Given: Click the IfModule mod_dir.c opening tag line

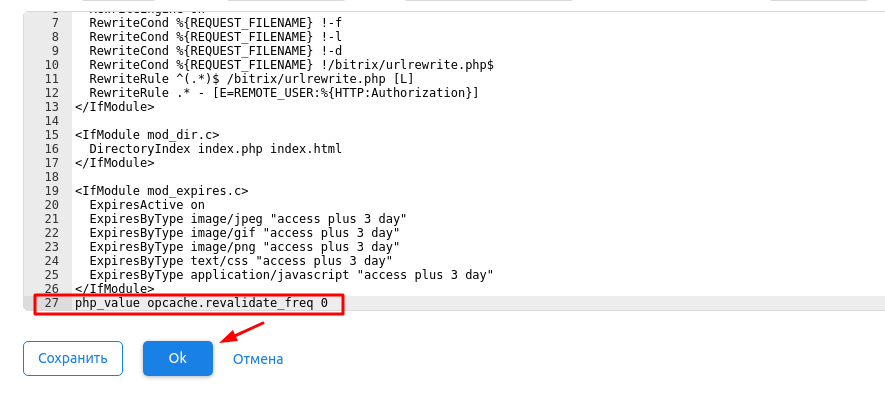Looking at the screenshot, I should (147, 135).
